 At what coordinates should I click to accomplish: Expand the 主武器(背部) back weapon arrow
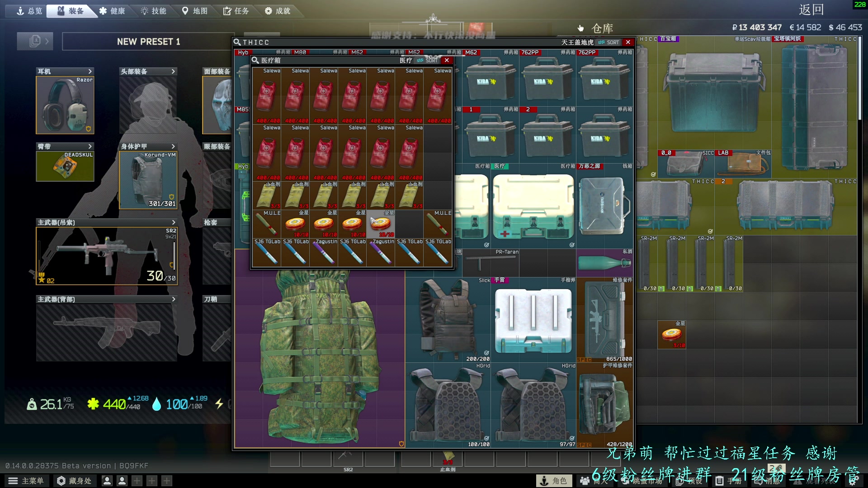[x=173, y=299]
